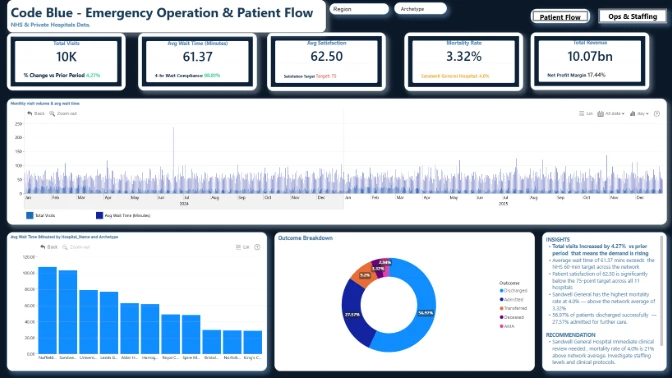
Task: Select AMA in the Outcome legend
Action: point(507,326)
